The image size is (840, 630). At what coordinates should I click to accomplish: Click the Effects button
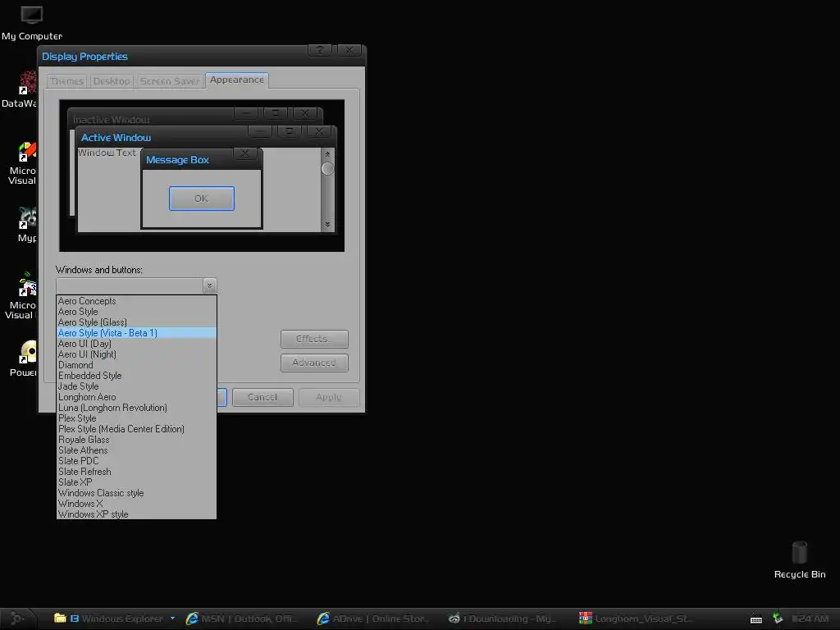click(x=314, y=339)
